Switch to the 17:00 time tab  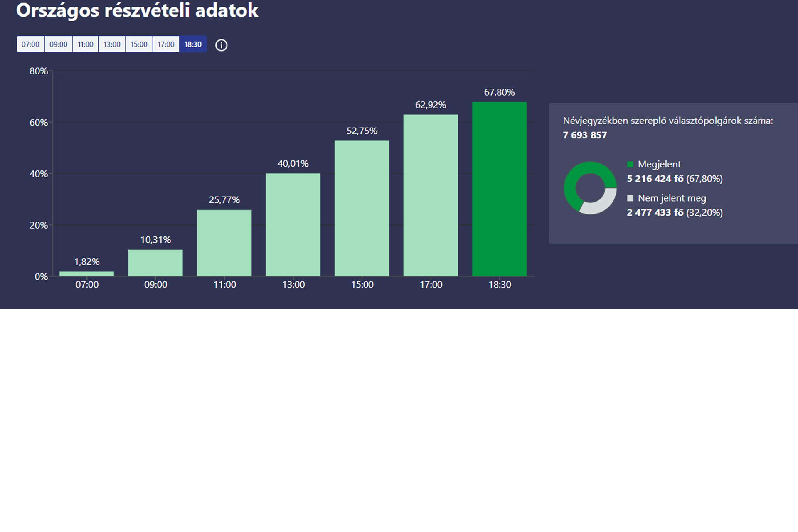(166, 44)
